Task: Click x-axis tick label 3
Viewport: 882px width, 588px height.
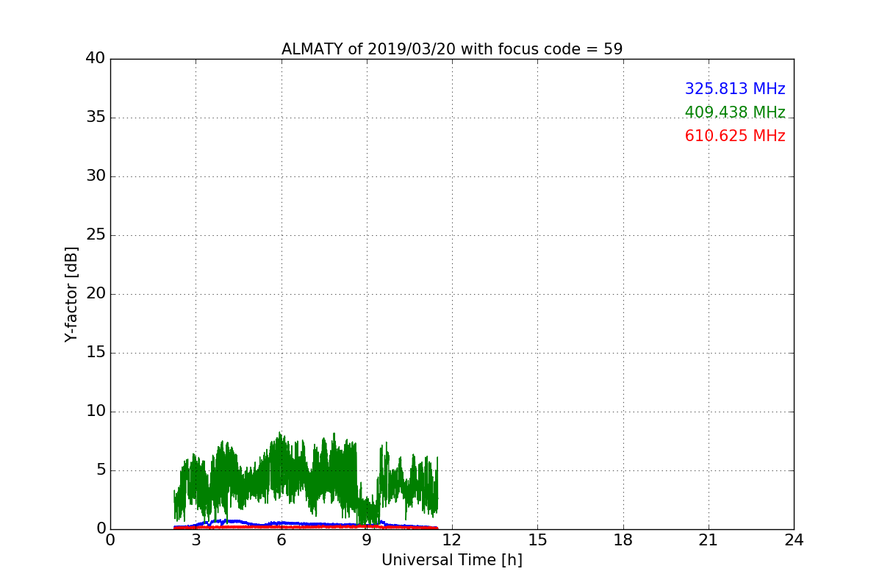Action: [196, 540]
